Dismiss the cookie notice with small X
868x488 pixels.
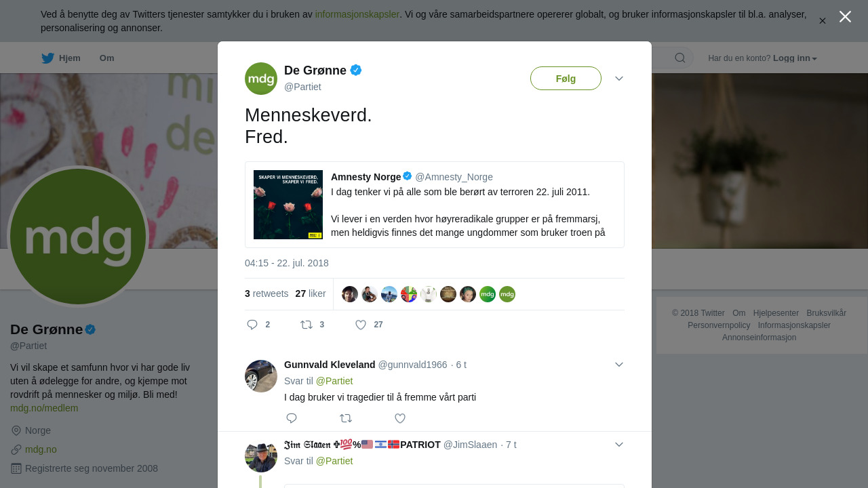click(823, 21)
